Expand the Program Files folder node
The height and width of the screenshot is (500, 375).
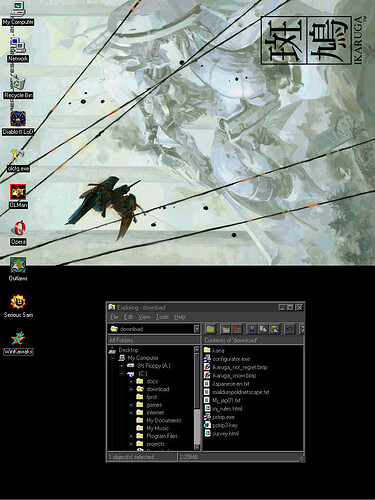pyautogui.click(x=131, y=436)
